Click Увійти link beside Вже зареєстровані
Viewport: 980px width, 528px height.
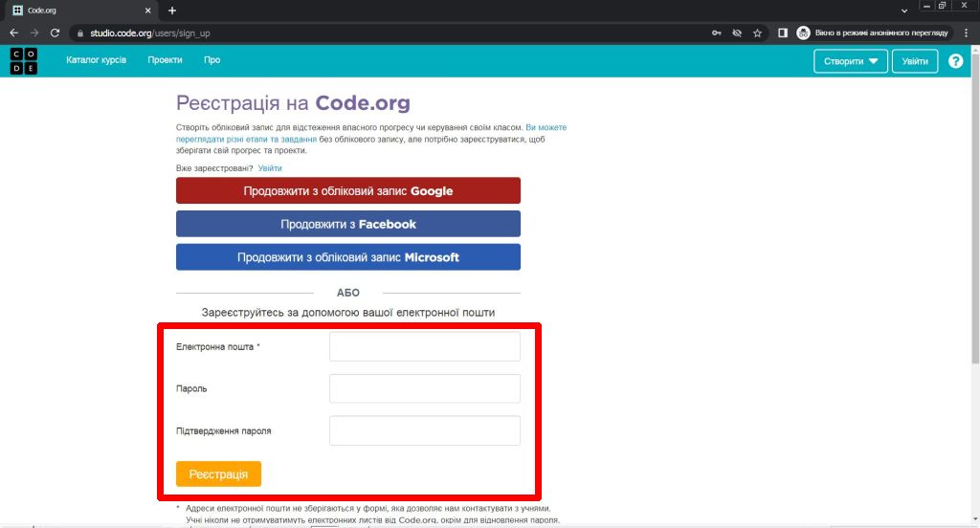[270, 168]
